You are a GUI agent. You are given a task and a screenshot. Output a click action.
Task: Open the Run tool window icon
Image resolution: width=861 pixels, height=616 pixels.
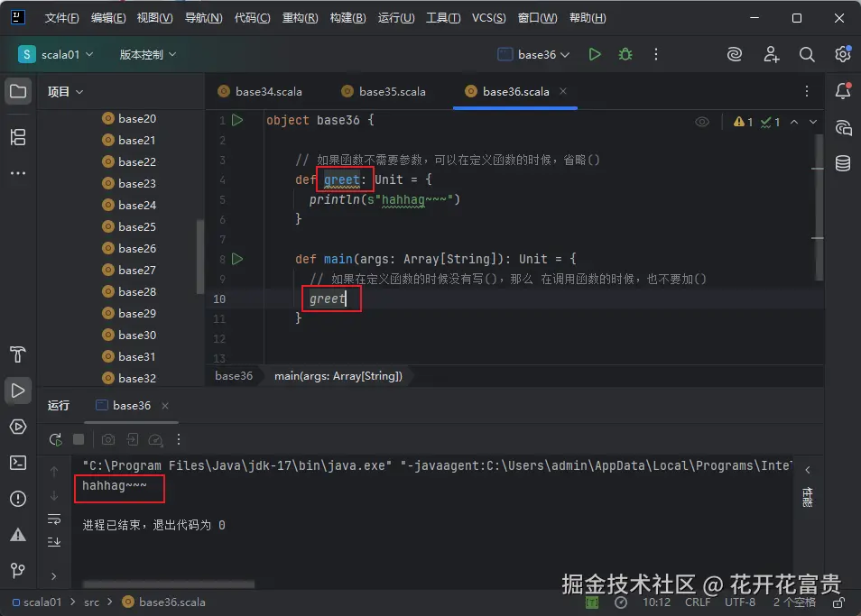(x=17, y=391)
